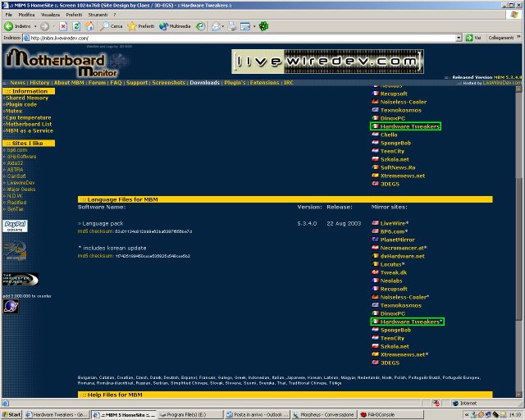
Task: Click the Harvester Project banner
Action: [x=21, y=279]
